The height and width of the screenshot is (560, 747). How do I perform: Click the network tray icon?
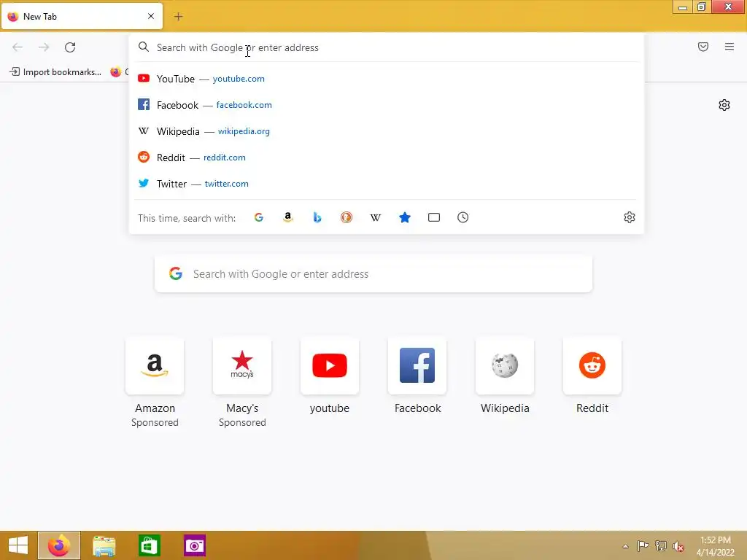pyautogui.click(x=661, y=546)
